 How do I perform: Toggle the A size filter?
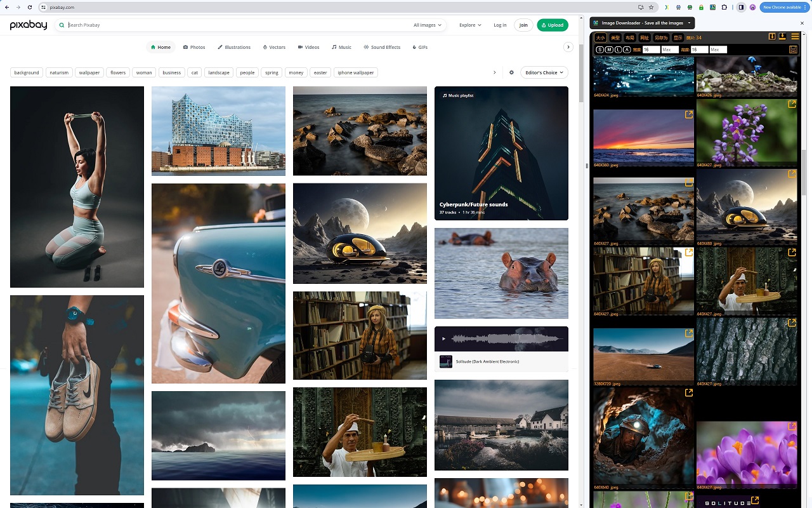(x=627, y=50)
